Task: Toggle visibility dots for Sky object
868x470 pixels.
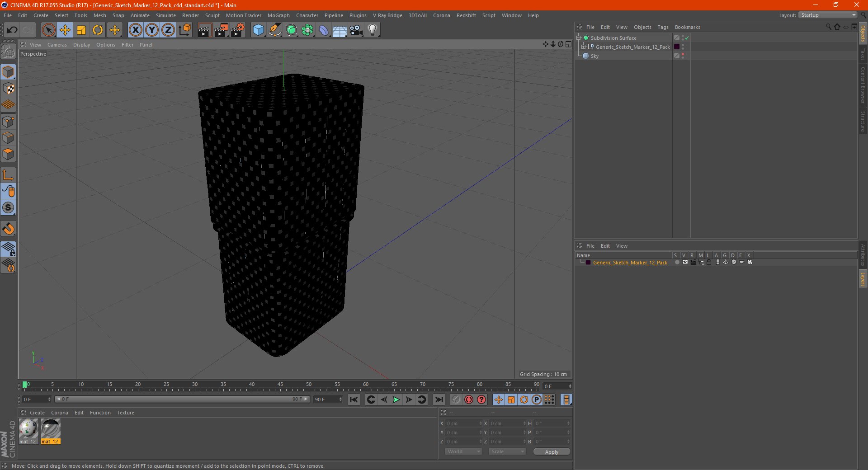Action: coord(683,56)
